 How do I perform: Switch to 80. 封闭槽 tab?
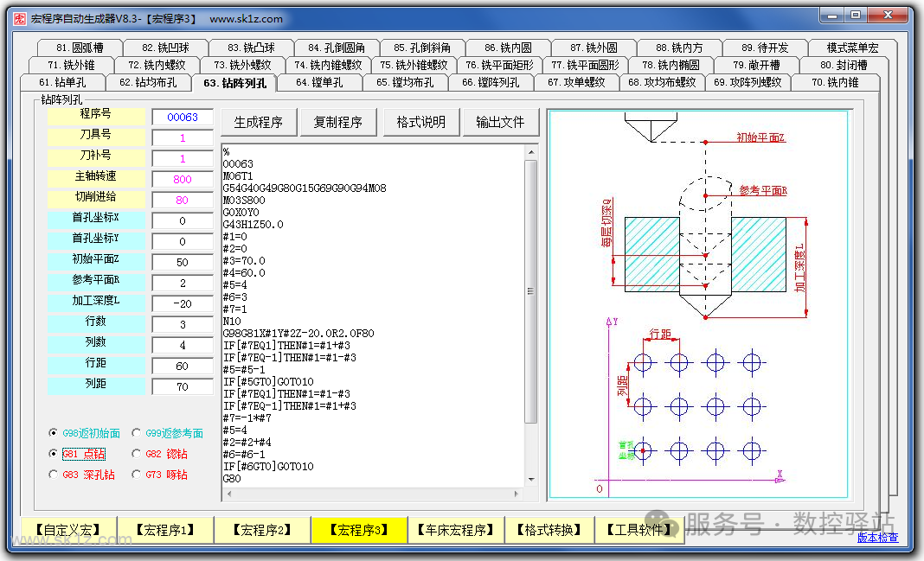[844, 65]
